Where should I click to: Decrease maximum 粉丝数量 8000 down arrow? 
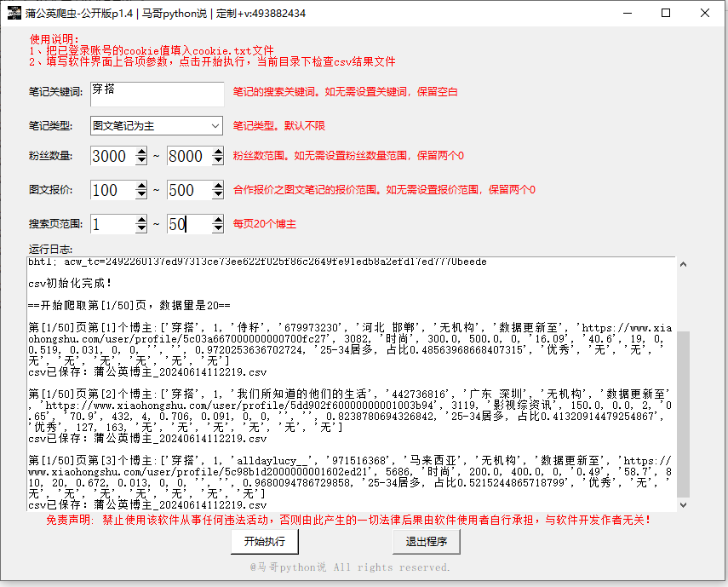click(x=218, y=161)
